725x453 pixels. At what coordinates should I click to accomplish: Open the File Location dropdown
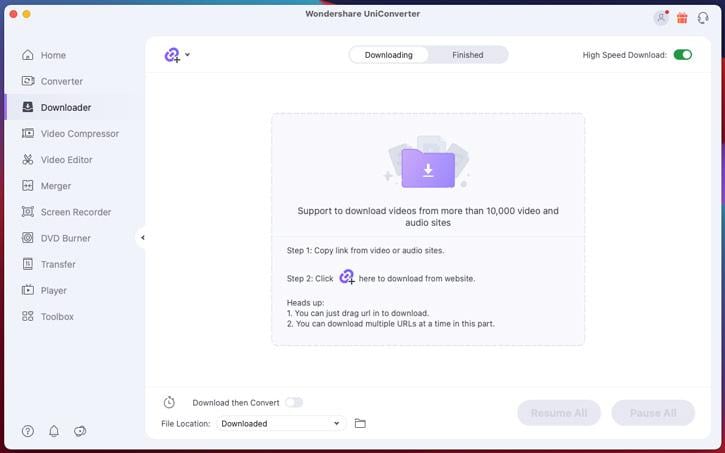(x=281, y=423)
